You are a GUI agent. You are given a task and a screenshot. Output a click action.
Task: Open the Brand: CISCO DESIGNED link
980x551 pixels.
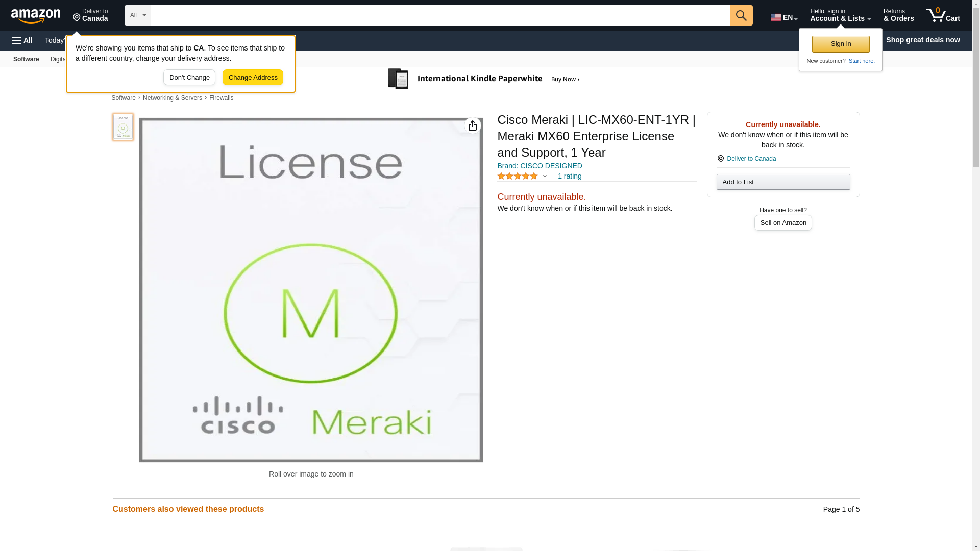coord(540,166)
